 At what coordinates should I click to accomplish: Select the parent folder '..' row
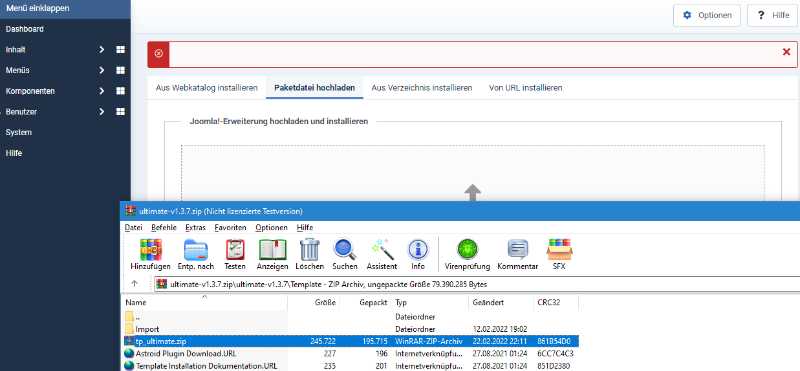pyautogui.click(x=349, y=317)
